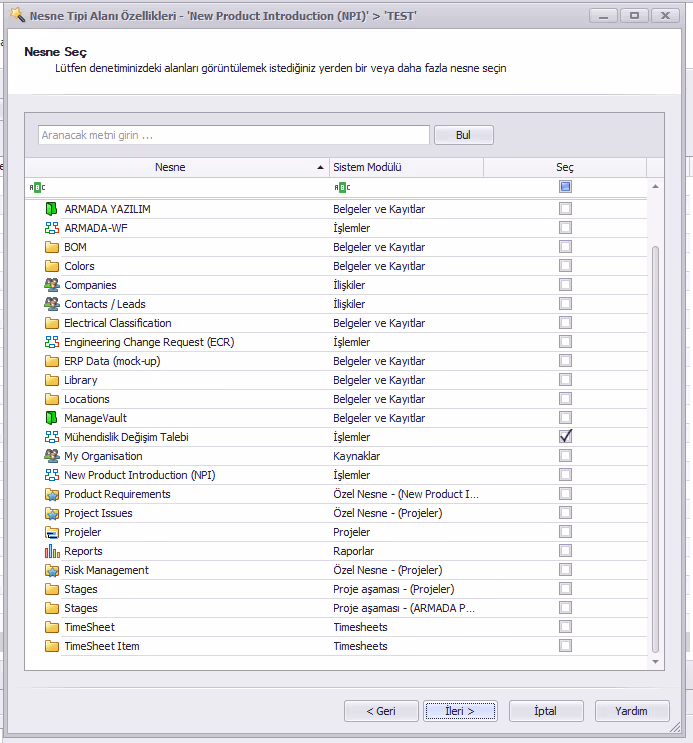
Task: Click the sort arrow in the Nesne column header
Action: click(320, 167)
